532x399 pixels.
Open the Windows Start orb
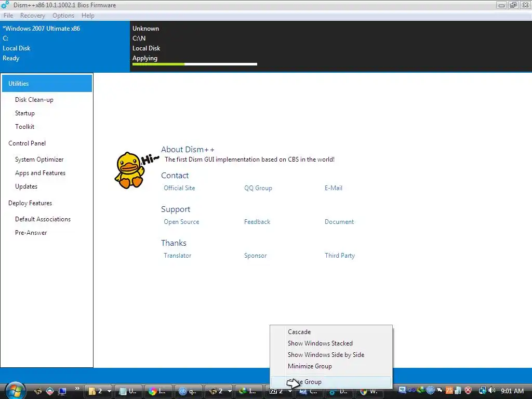click(x=15, y=391)
